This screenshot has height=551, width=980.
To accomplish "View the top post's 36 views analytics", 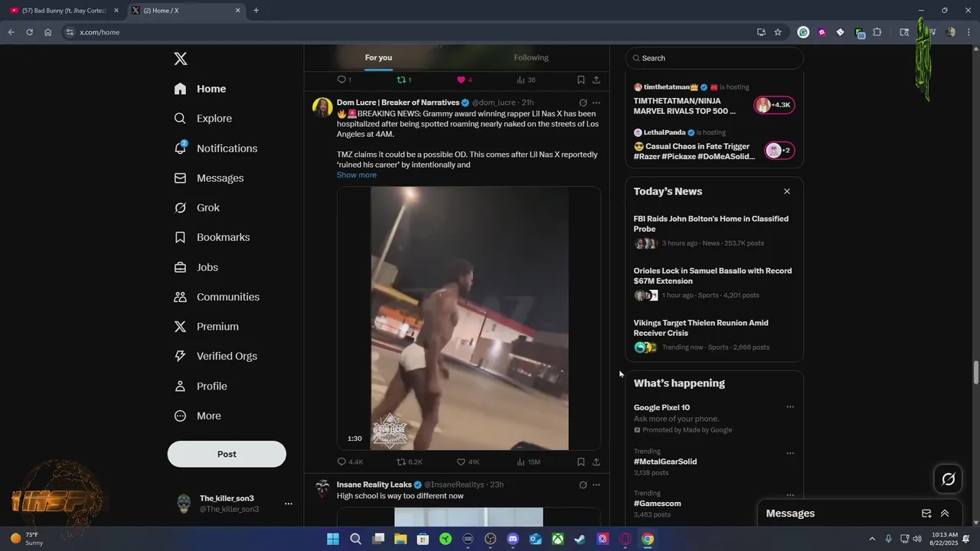I will pos(526,80).
